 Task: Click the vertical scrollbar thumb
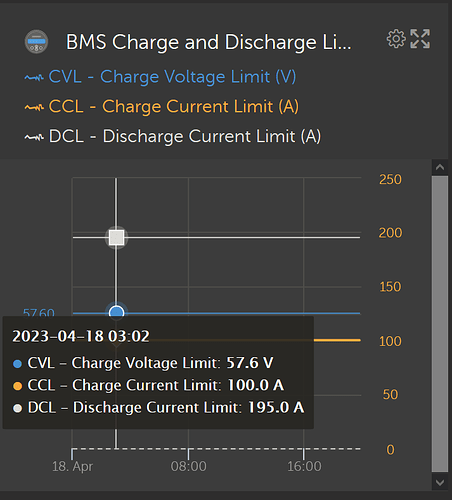coord(440,324)
